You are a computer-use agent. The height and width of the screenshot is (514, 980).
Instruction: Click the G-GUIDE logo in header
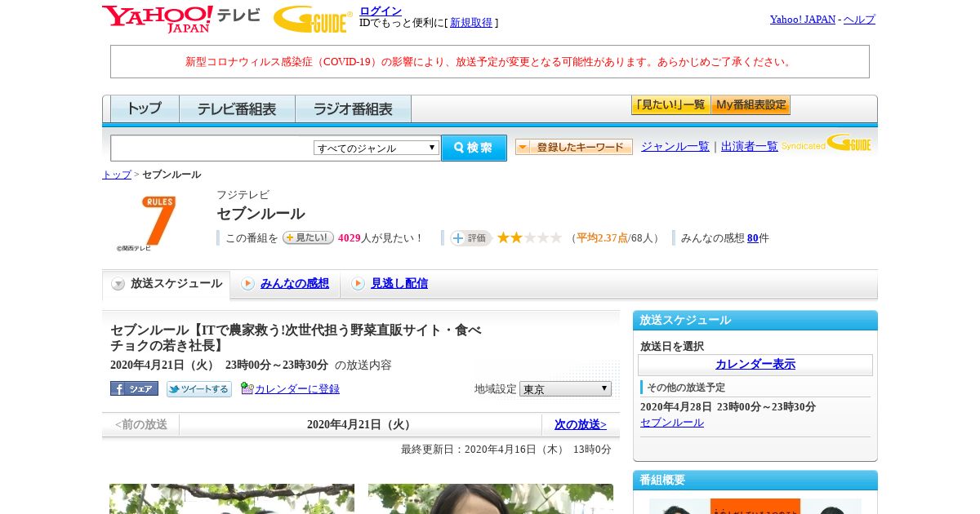tap(313, 19)
